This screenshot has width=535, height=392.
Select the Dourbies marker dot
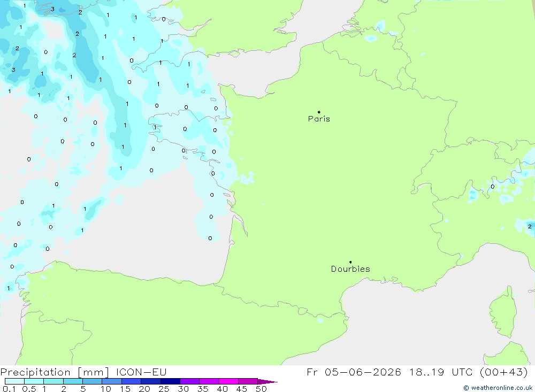click(x=350, y=262)
